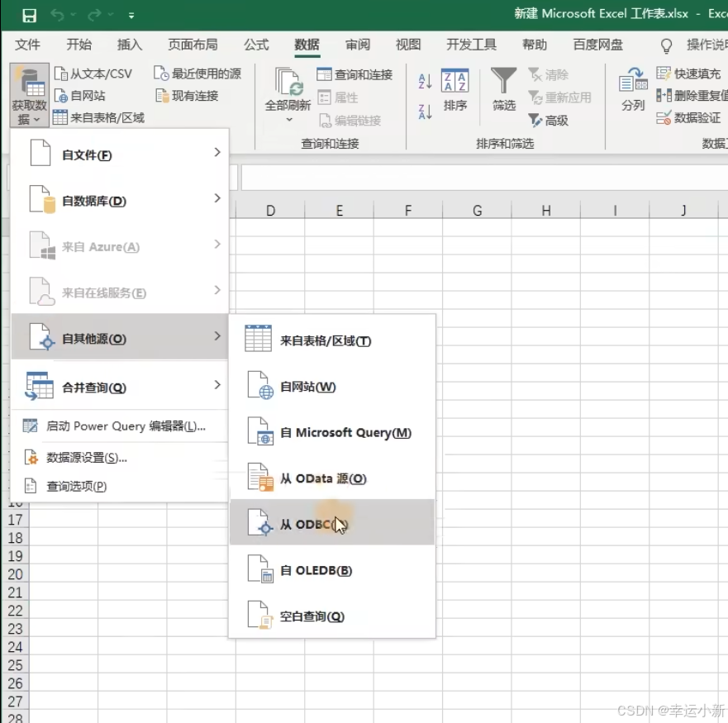Select column F header
This screenshot has width=728, height=723.
point(408,211)
